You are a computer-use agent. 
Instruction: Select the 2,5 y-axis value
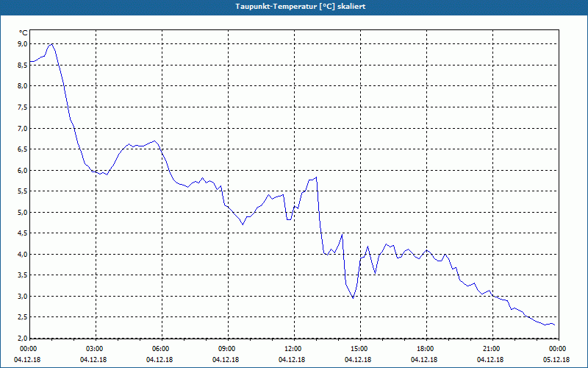point(23,317)
